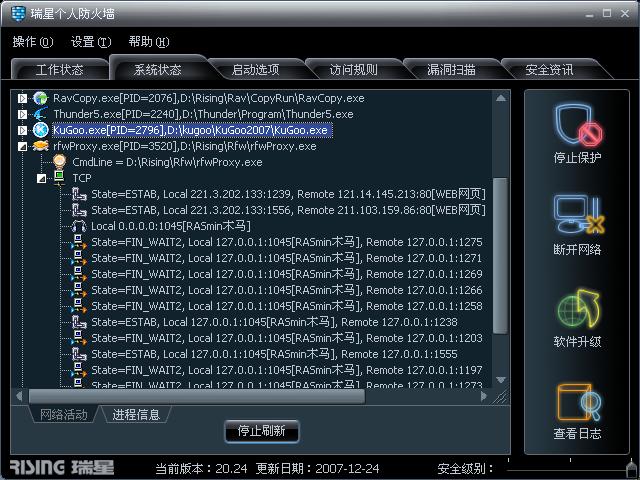Image resolution: width=640 pixels, height=480 pixels.
Task: Switch to the 启动选项 tab
Action: 256,70
